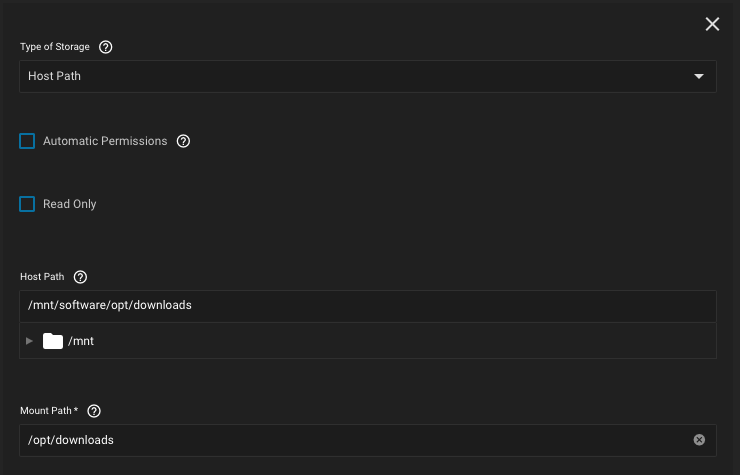Clear the Mount Path field

(x=699, y=440)
